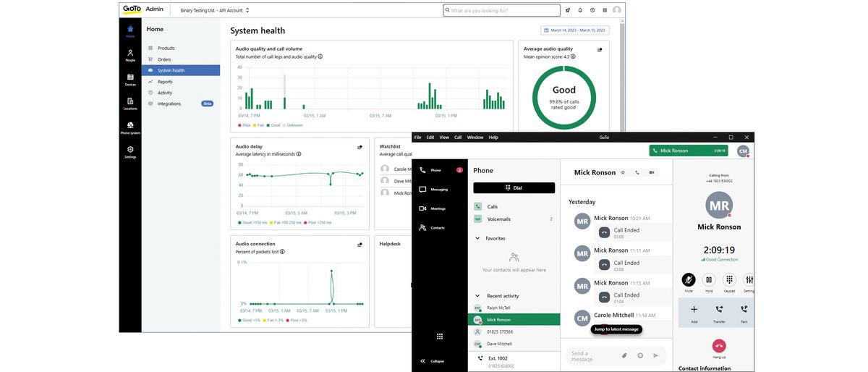
Task: Toggle Poor >250 ms legend in Audio delay
Action: click(x=318, y=223)
